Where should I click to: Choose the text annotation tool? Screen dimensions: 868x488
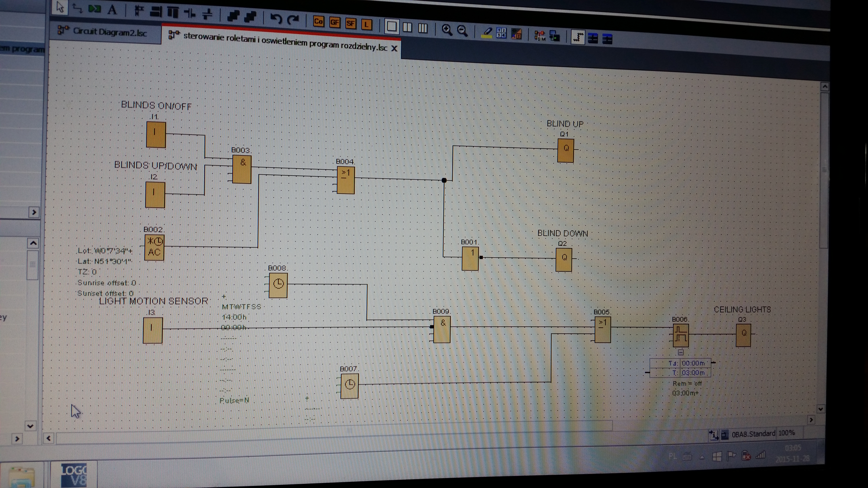(x=112, y=10)
